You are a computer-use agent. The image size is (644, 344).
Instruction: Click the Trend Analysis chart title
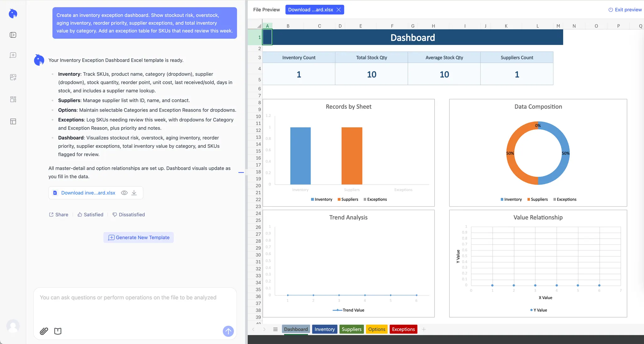[348, 217]
